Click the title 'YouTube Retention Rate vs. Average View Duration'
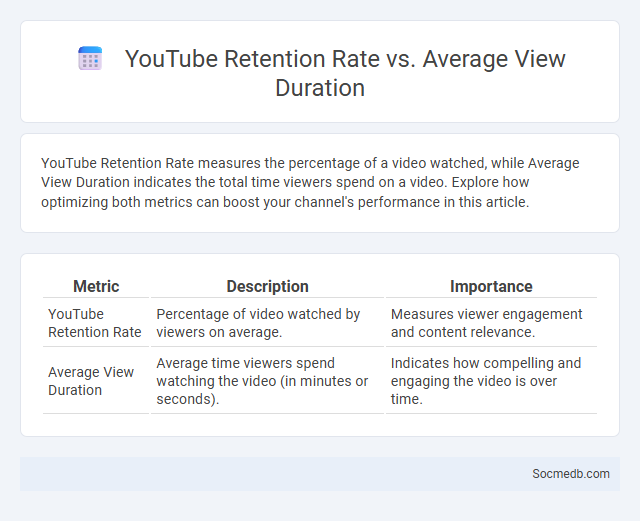640x521 pixels. [345, 73]
